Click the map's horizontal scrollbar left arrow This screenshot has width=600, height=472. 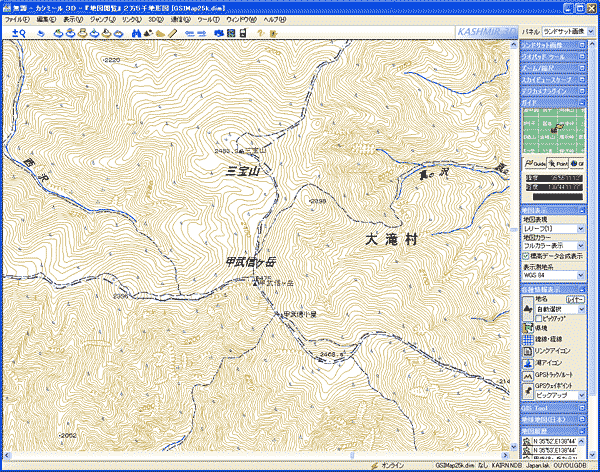[7, 456]
